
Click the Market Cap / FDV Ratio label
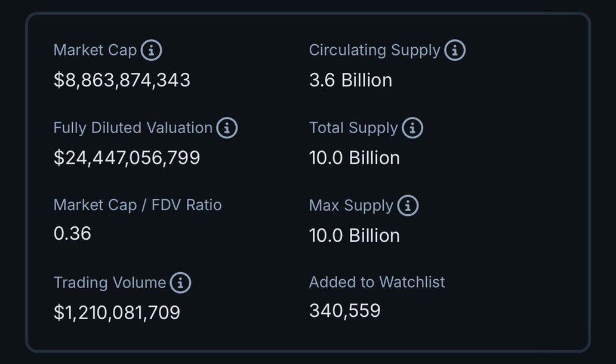[137, 205]
